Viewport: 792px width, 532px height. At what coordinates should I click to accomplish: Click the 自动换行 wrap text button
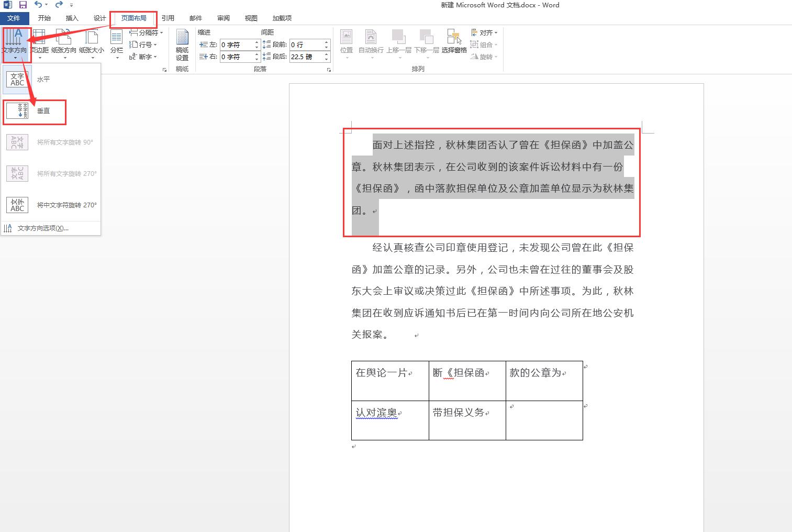(371, 44)
